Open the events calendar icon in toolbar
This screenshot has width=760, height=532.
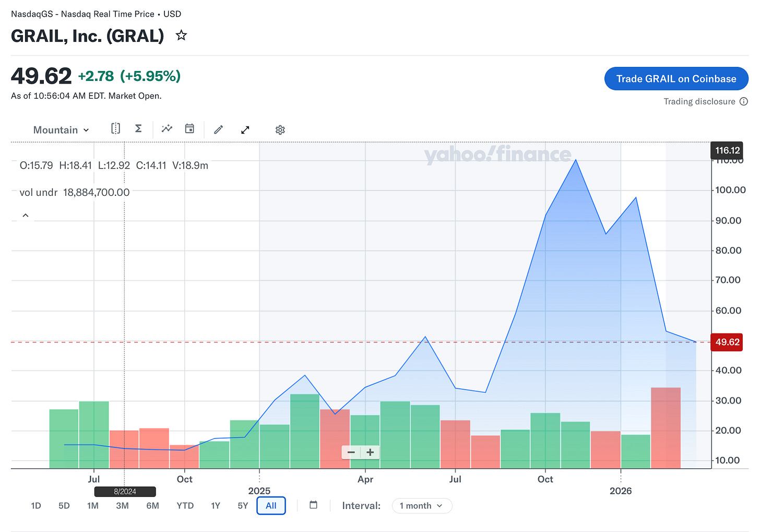coord(189,128)
